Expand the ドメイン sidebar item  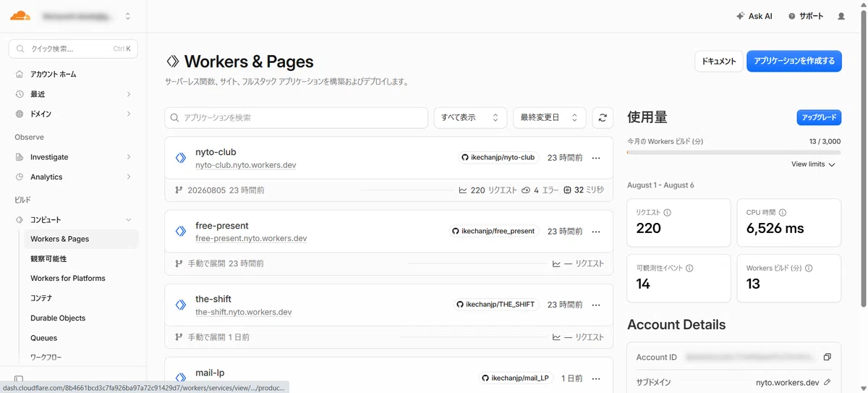(73, 114)
